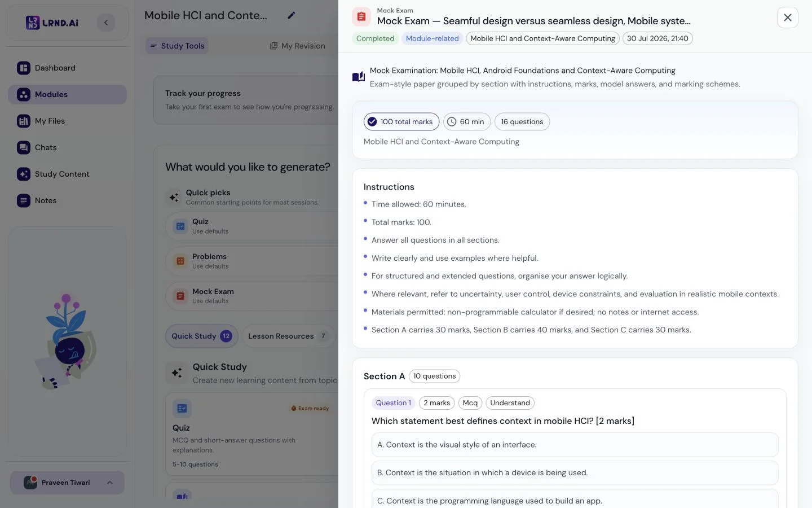Expand user menu chevron
Image resolution: width=812 pixels, height=508 pixels.
click(110, 483)
